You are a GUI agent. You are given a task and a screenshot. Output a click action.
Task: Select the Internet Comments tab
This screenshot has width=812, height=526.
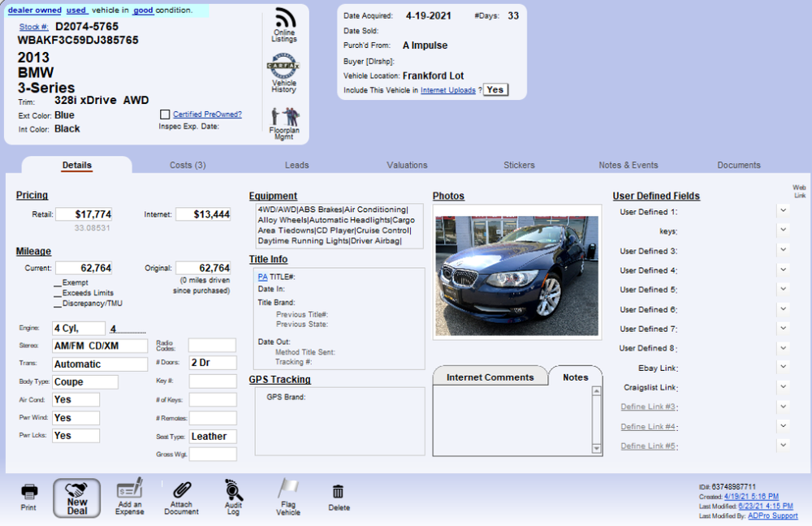pyautogui.click(x=490, y=377)
